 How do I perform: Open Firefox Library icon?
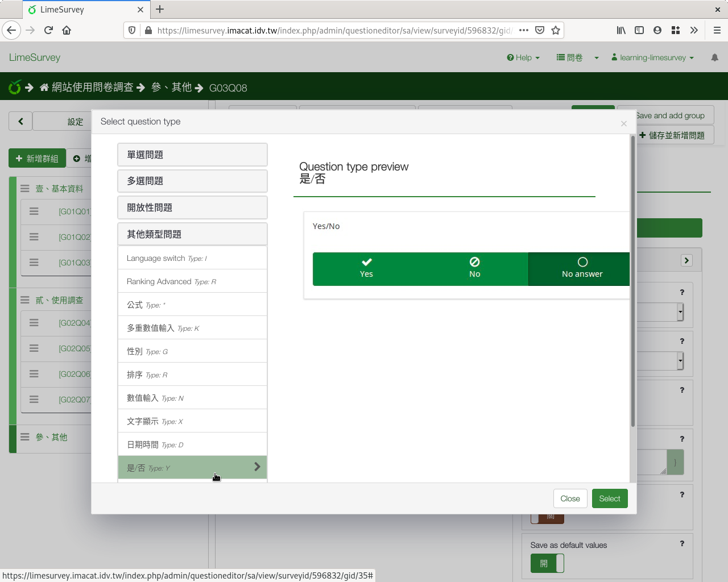pyautogui.click(x=621, y=30)
